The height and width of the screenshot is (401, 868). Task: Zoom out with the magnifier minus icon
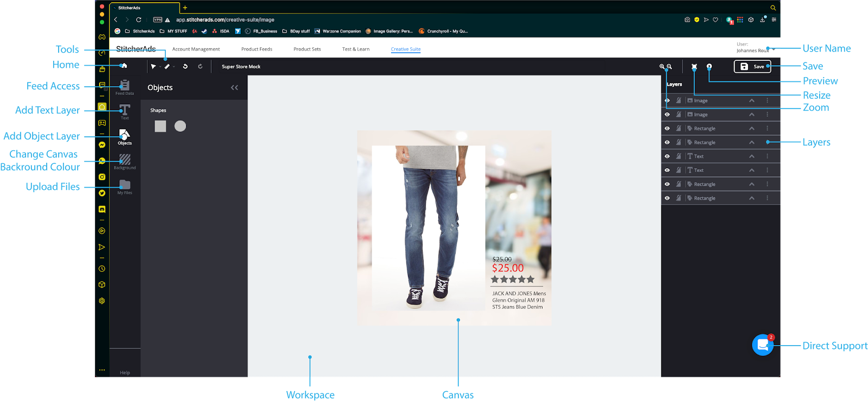tap(669, 67)
